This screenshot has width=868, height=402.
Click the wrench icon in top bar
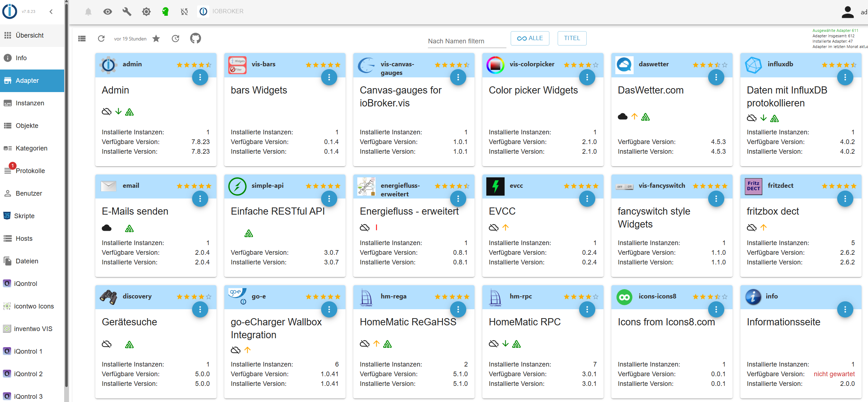click(127, 12)
